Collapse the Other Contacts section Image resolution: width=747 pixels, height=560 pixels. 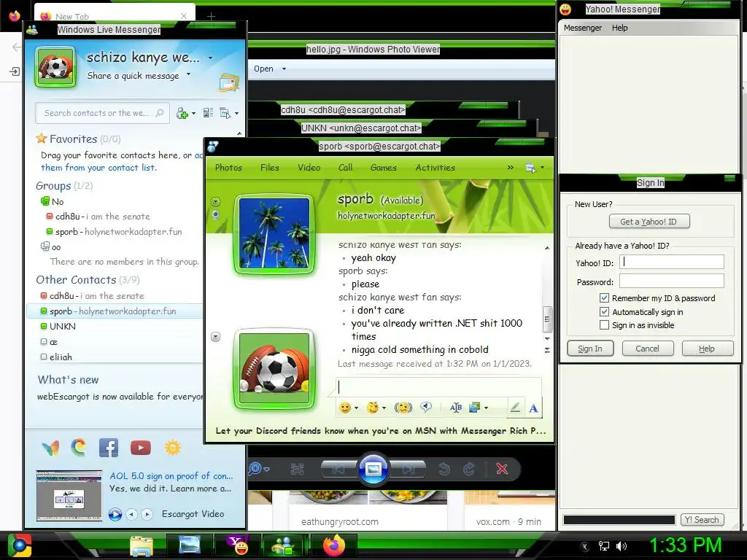coord(76,279)
